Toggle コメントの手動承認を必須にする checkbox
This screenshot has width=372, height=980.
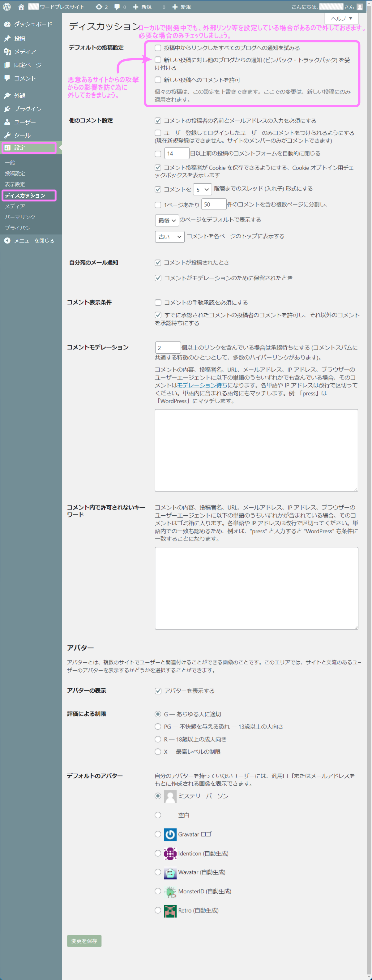(158, 303)
